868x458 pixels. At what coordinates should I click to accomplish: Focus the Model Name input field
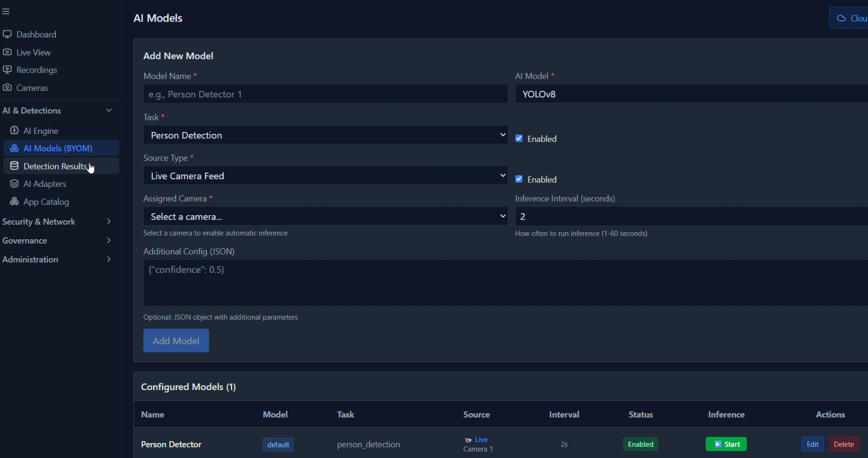326,94
